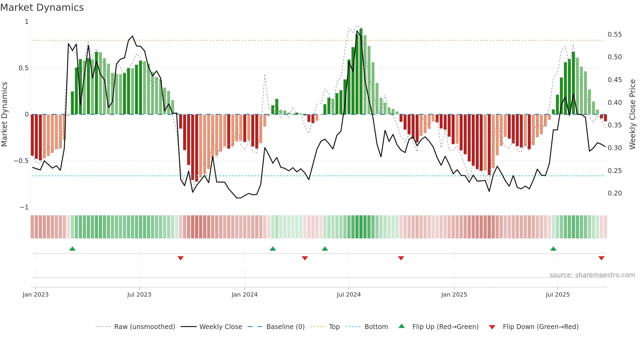The image size is (644, 362).
Task: Click the green flip-up triangle before Jul 2024
Action: click(325, 249)
